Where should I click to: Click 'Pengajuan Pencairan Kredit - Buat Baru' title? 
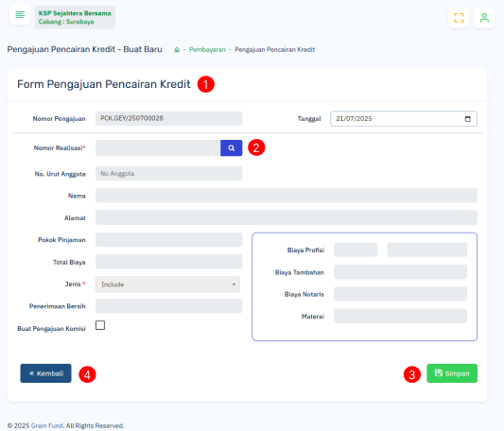pos(84,49)
